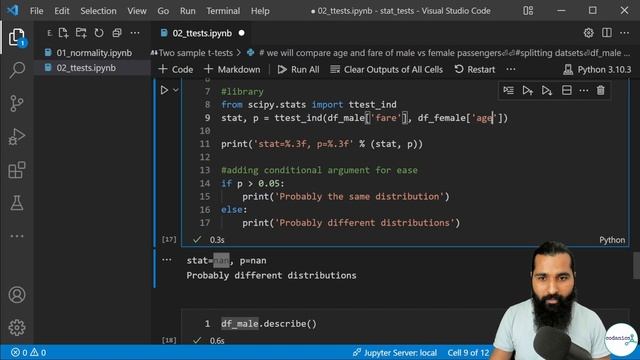Click the notebook vertical scrollbar
640x360 pixels.
tap(636, 265)
